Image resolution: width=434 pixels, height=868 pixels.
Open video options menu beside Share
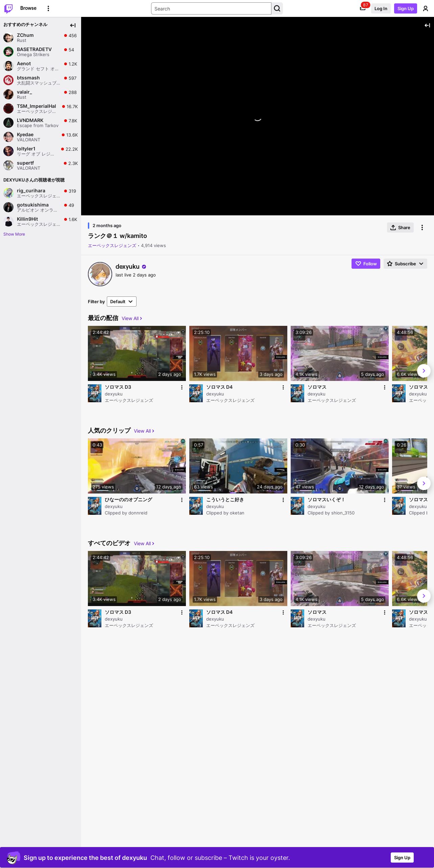click(422, 227)
